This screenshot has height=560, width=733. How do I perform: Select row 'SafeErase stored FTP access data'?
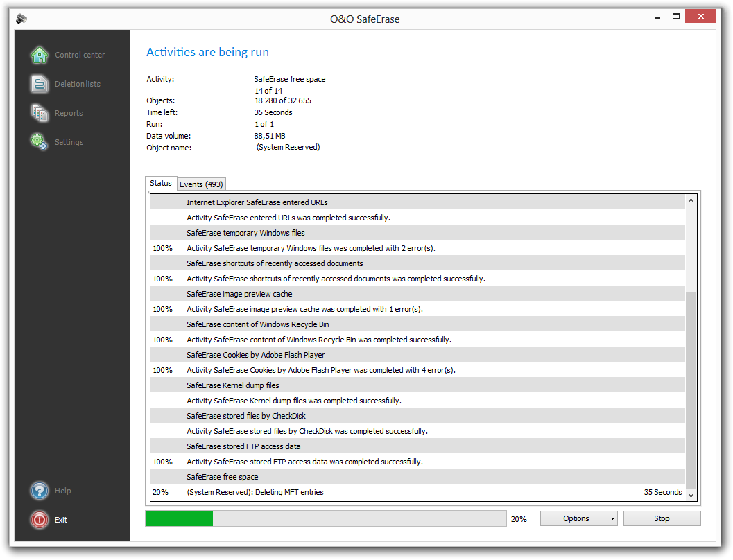point(418,446)
